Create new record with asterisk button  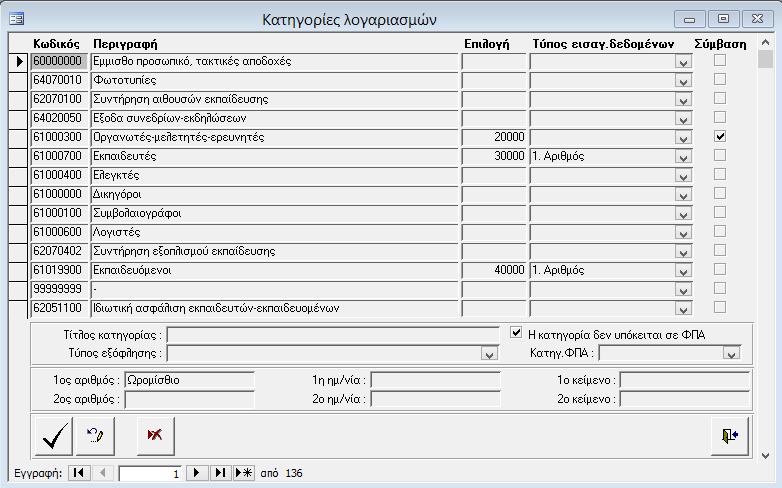[243, 472]
